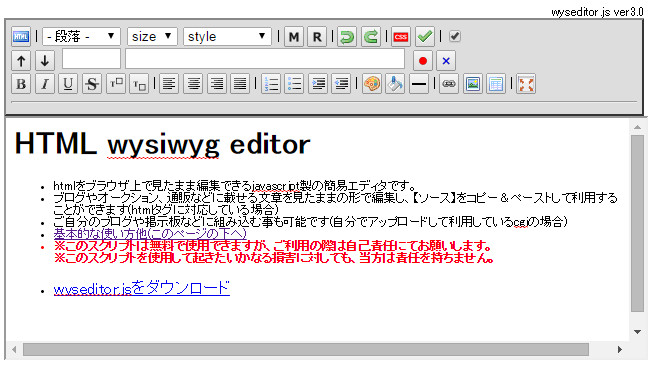Viewport: 648px width, 366px height.
Task: Click the red circle button
Action: (423, 61)
